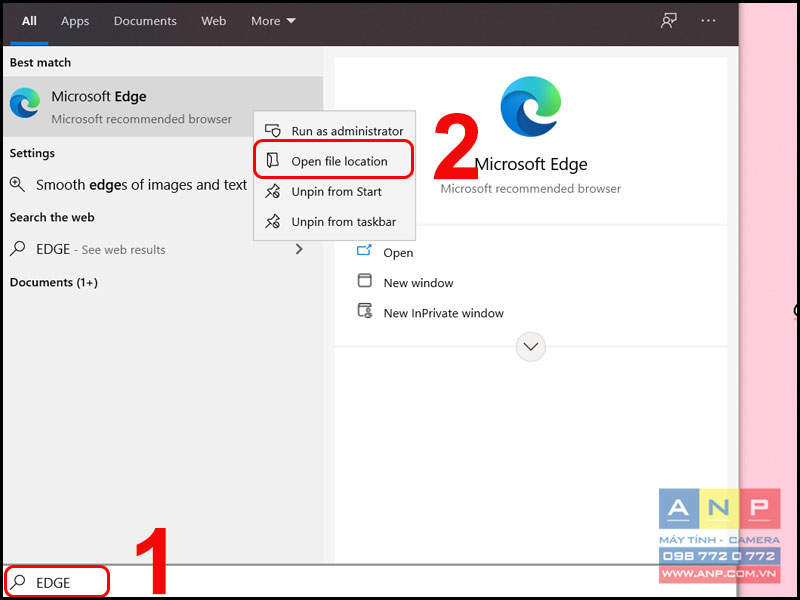Switch to the Documents tab

point(145,21)
